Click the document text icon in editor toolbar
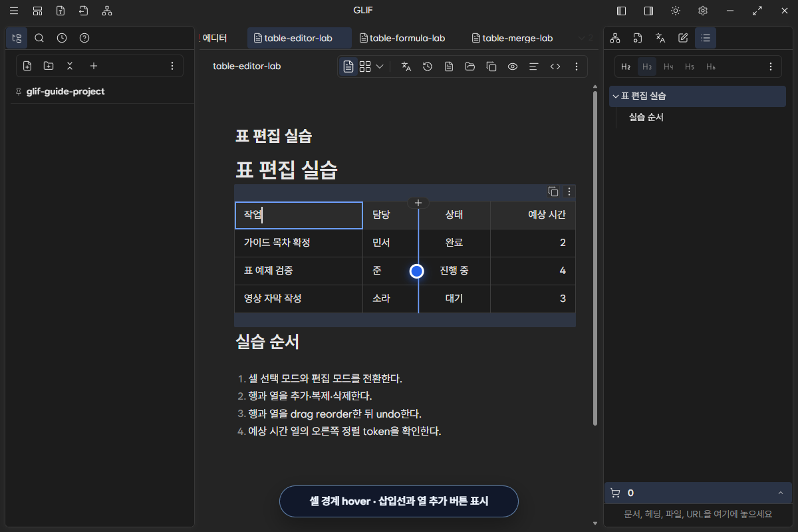The image size is (798, 532). point(449,66)
